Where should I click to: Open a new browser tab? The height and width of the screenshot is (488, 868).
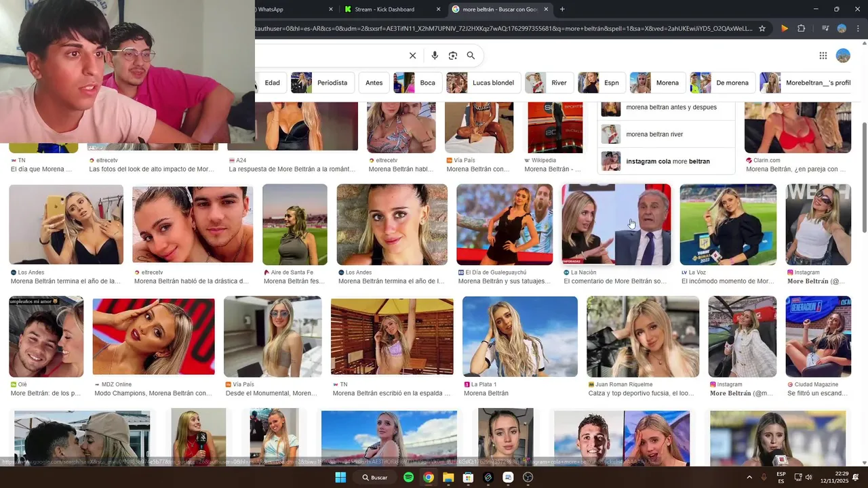click(x=562, y=9)
